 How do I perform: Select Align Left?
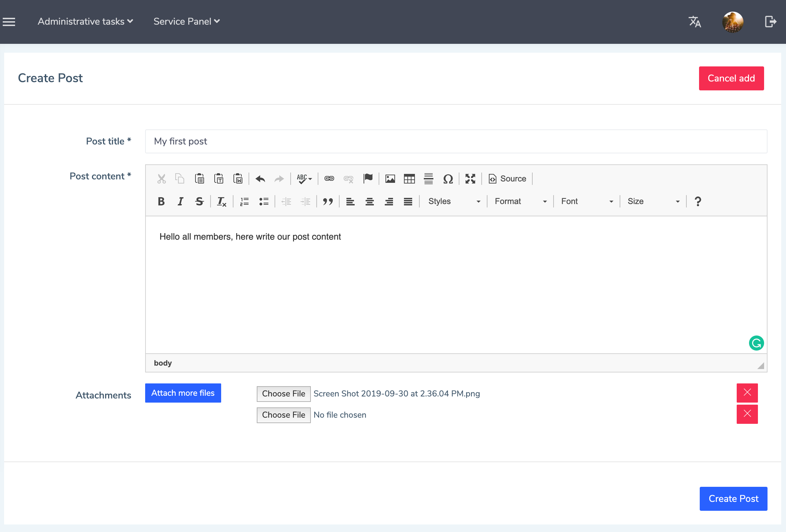[350, 201]
